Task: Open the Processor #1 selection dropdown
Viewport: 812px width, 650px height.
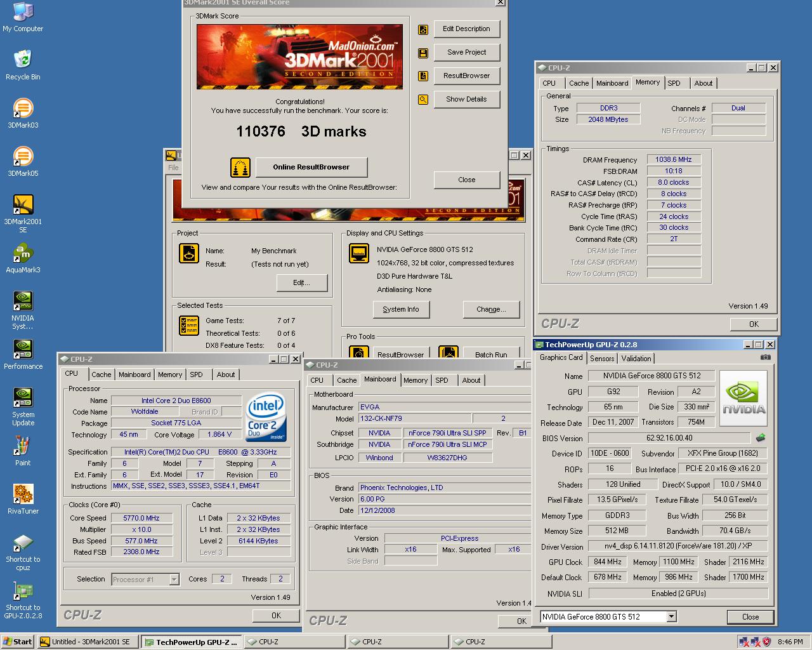Action: tap(174, 579)
